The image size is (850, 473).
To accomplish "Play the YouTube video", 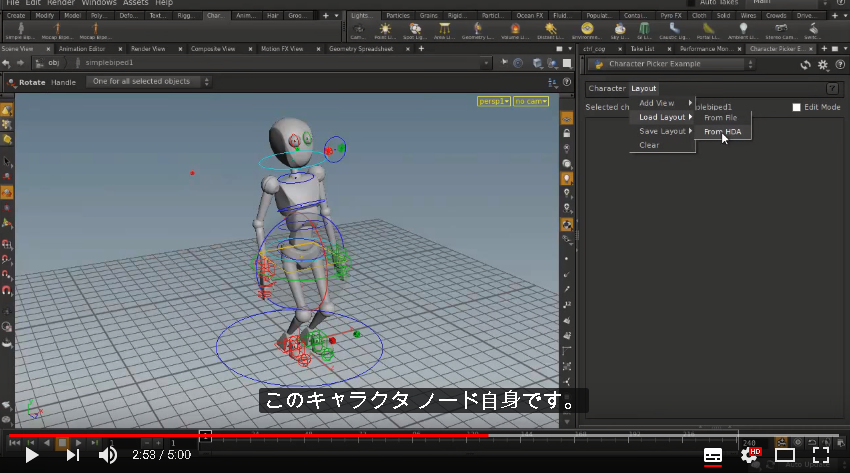I will pos(32,455).
